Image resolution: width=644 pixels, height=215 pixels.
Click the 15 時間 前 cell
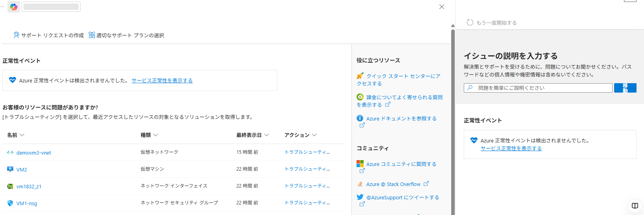[247, 152]
